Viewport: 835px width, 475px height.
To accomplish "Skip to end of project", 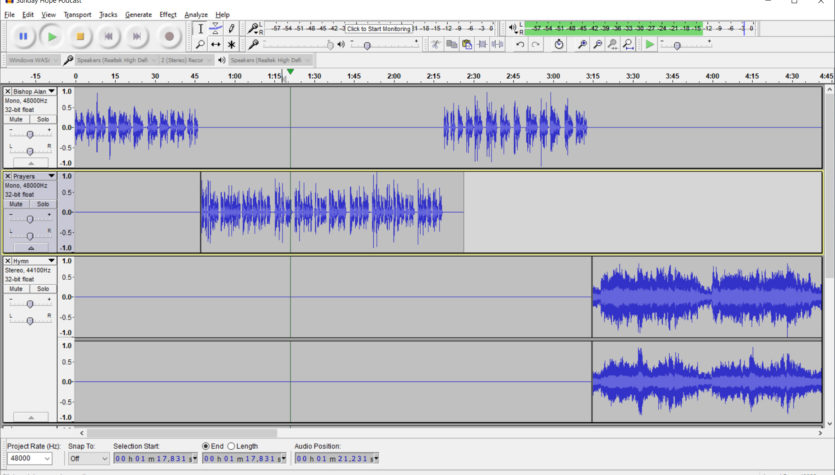I will pyautogui.click(x=137, y=37).
